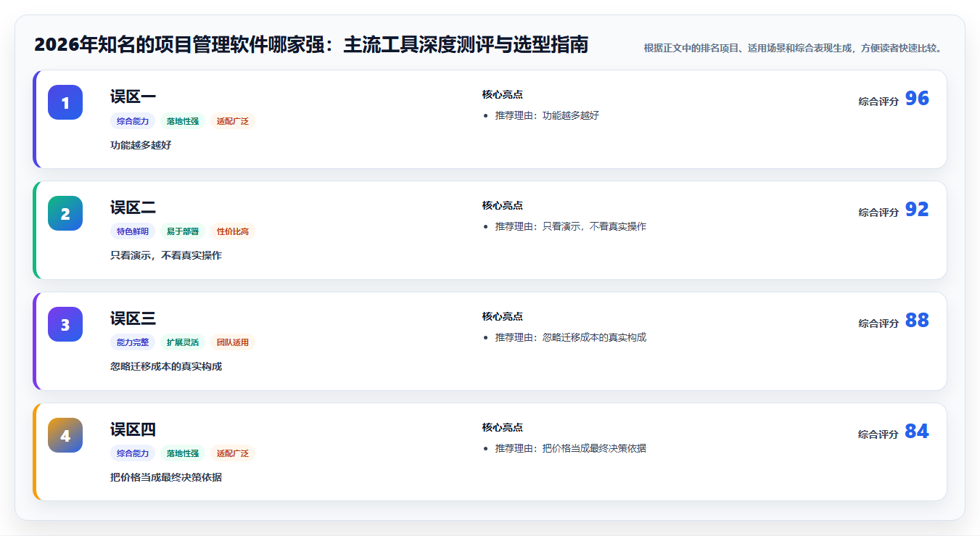980x536 pixels.
Task: Click the rank 2 number badge
Action: click(65, 213)
